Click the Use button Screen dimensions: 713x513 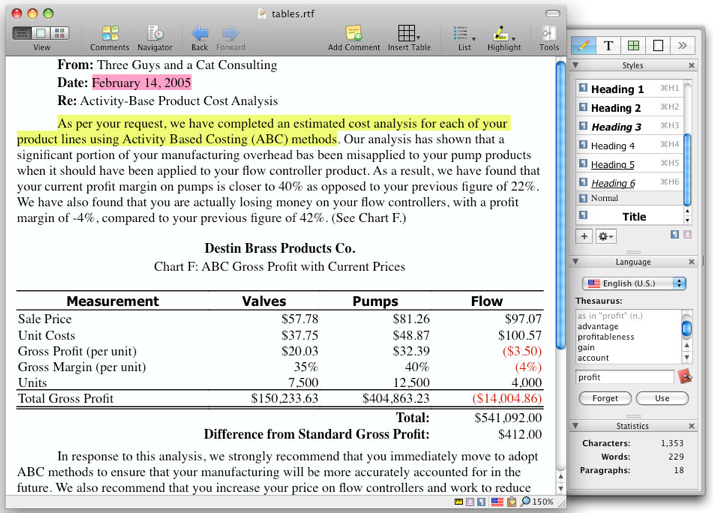click(662, 398)
